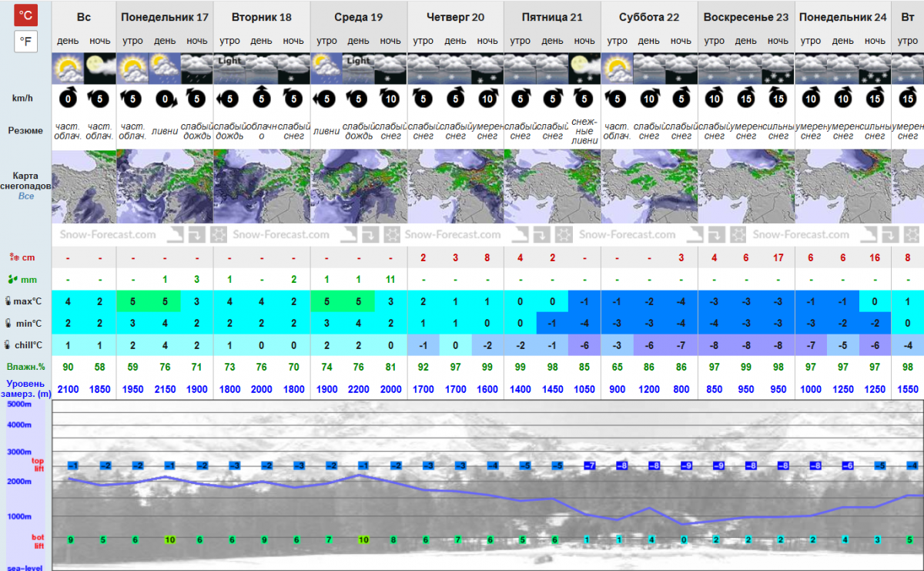Screen dimensions: 924x571
Task: Click Monday 17 daytime showers weather icon
Action: (x=165, y=69)
